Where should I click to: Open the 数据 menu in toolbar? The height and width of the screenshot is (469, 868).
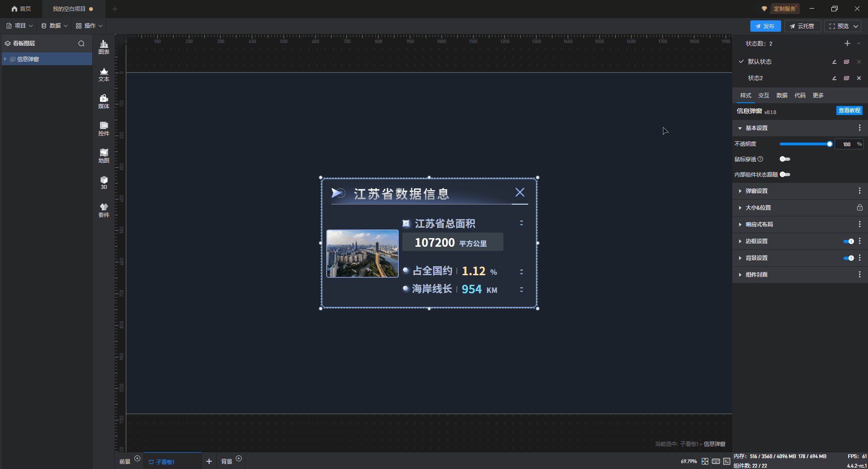[54, 26]
